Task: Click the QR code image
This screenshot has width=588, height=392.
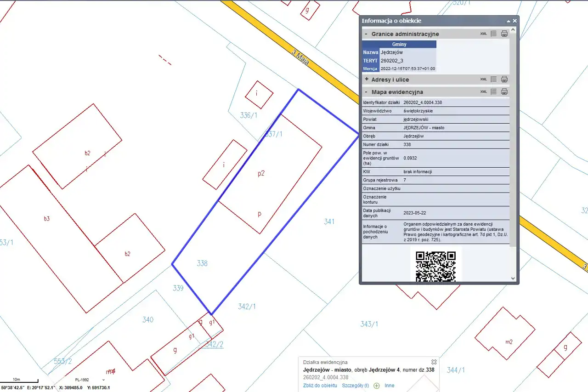Action: click(435, 266)
